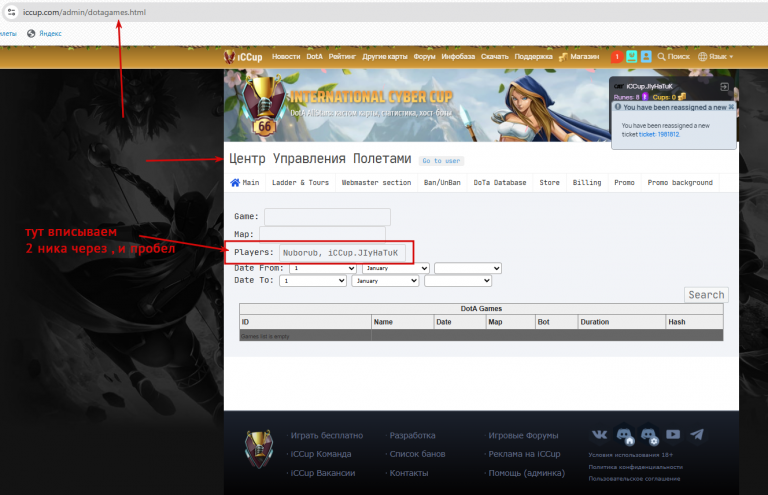Open the Store tab
768x495 pixels.
point(550,183)
